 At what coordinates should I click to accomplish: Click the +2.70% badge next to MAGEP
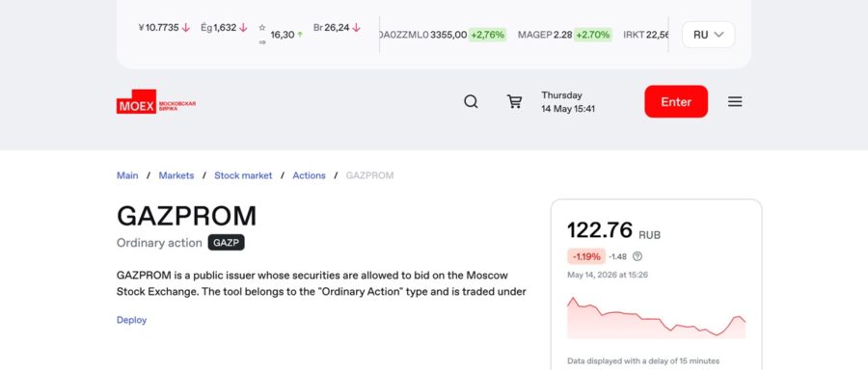(593, 35)
